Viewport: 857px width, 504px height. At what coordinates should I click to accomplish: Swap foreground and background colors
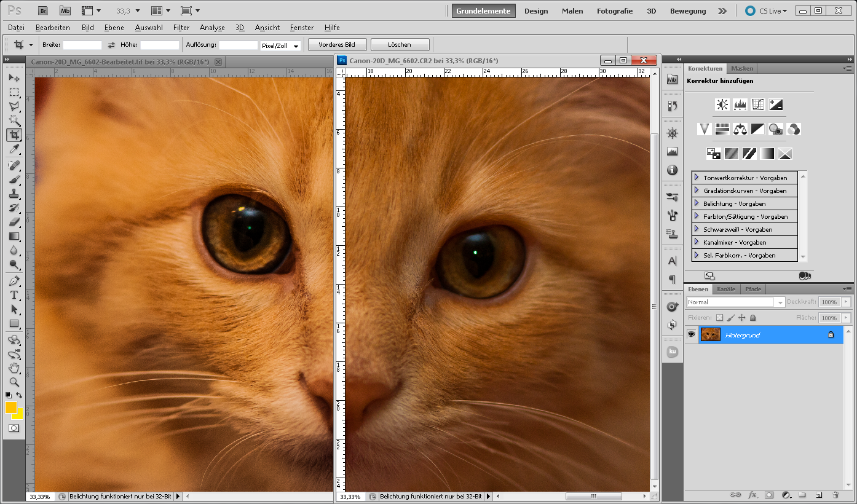coord(20,395)
